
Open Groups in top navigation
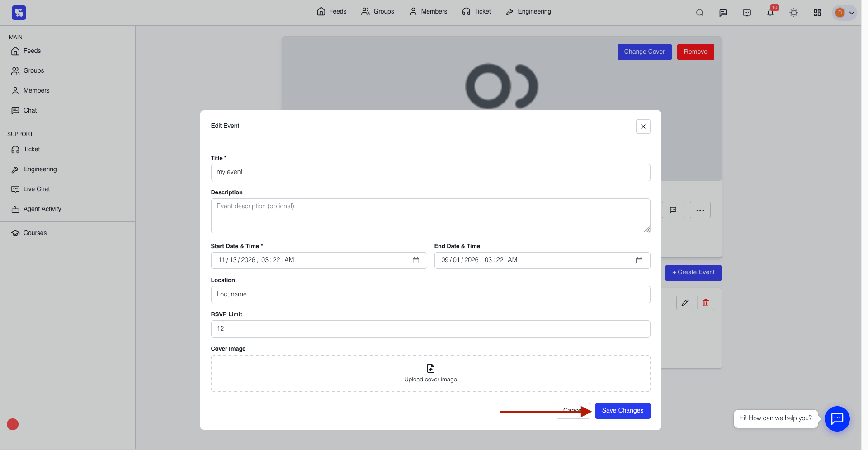pos(377,12)
